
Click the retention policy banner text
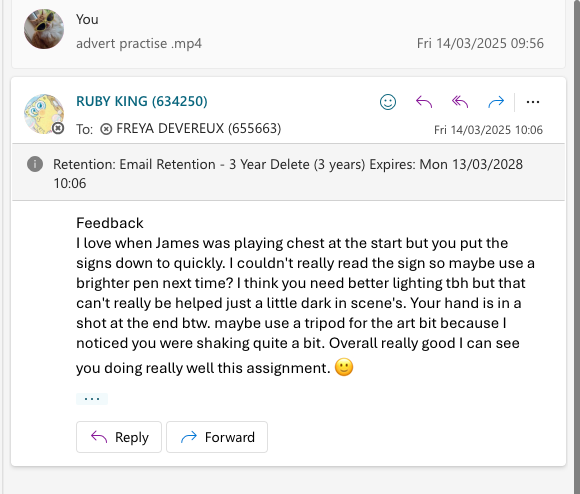(x=288, y=173)
